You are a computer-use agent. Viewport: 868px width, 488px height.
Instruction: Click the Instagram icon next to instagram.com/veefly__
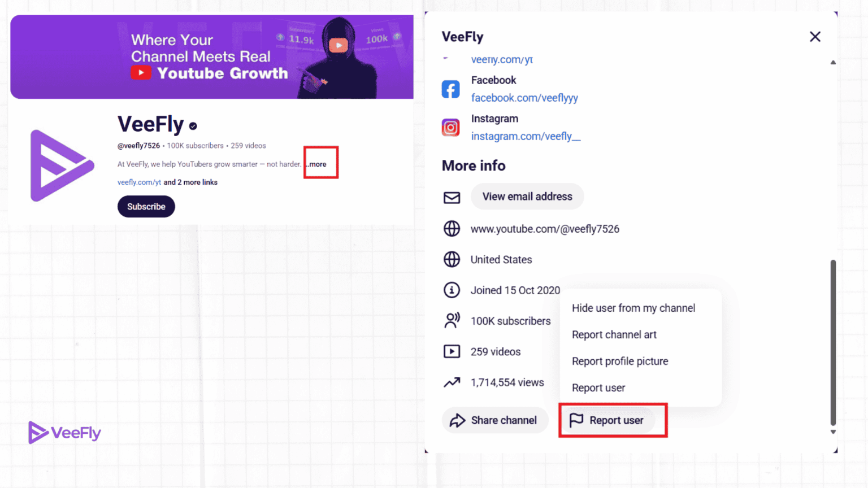450,127
